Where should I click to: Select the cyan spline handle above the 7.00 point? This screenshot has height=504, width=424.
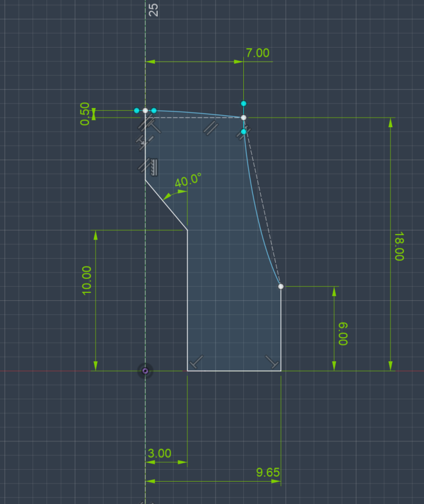(x=243, y=104)
